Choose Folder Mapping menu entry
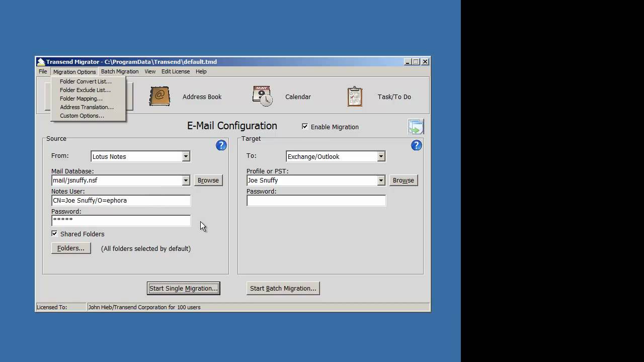The height and width of the screenshot is (362, 644). 88,99
